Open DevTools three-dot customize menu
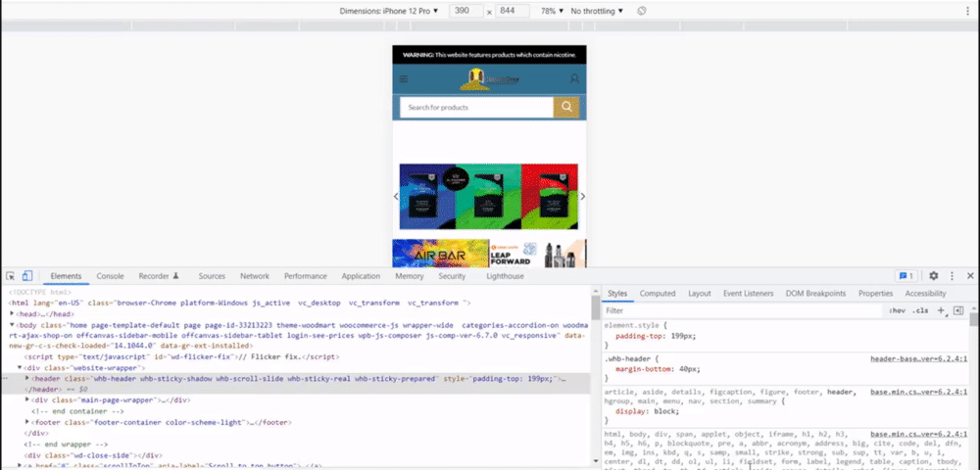The image size is (980, 470). click(952, 276)
